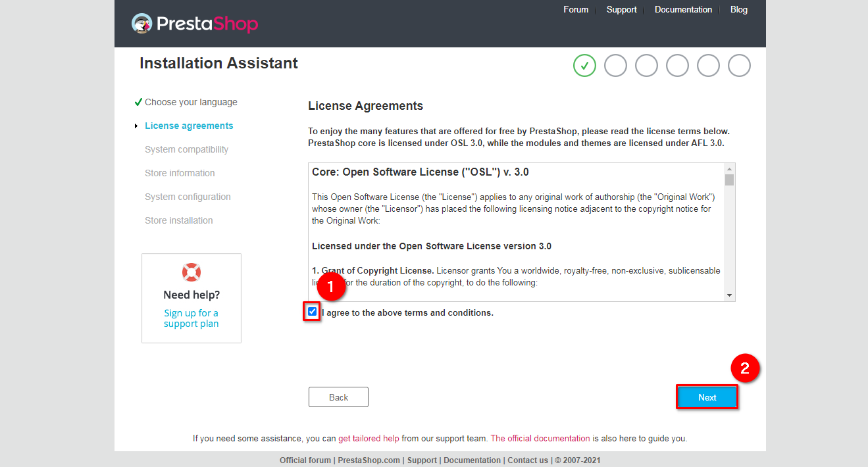Open The official documentation link
Screen dimensions: 868x467
540,438
